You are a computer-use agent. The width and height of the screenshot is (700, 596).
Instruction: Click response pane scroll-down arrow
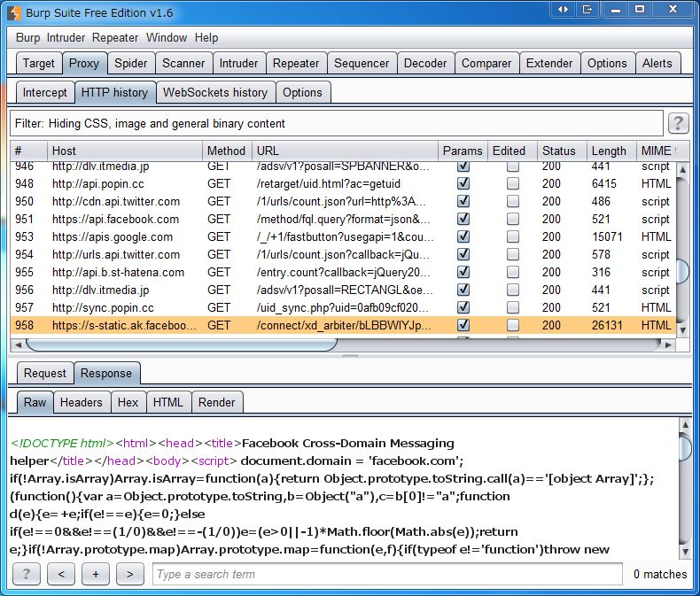685,552
